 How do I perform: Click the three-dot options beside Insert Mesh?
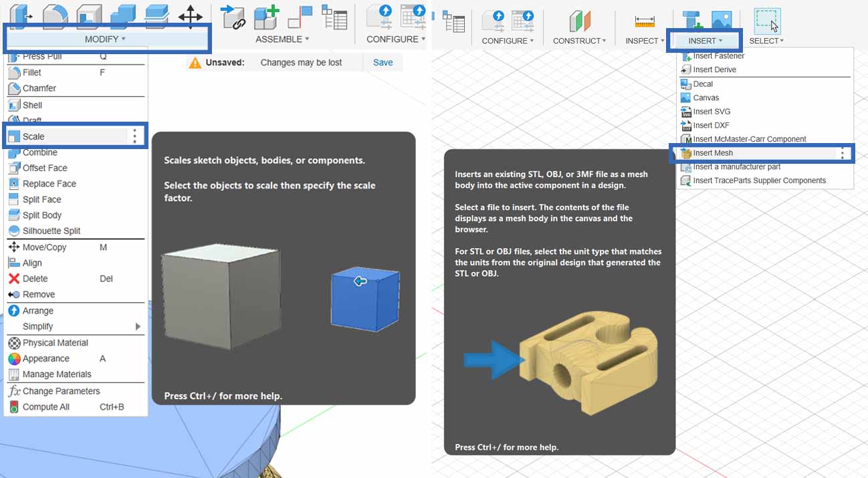click(843, 153)
